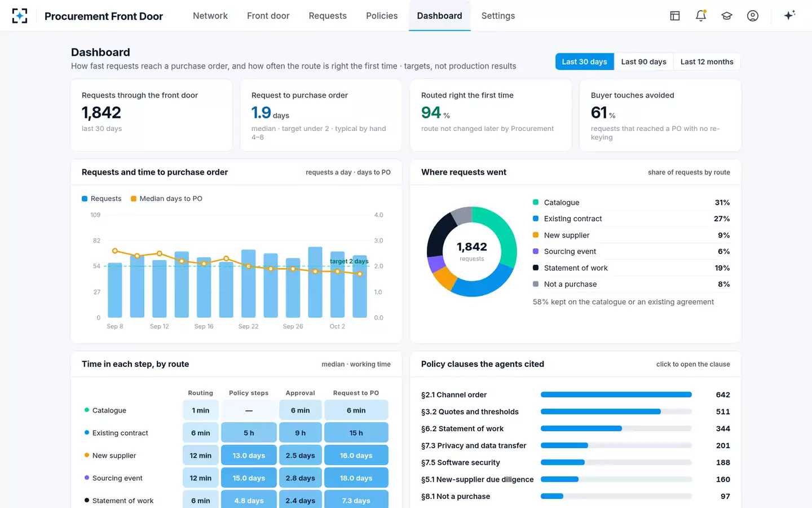812x508 pixels.
Task: Toggle the Median days to PO legend
Action: [166, 199]
